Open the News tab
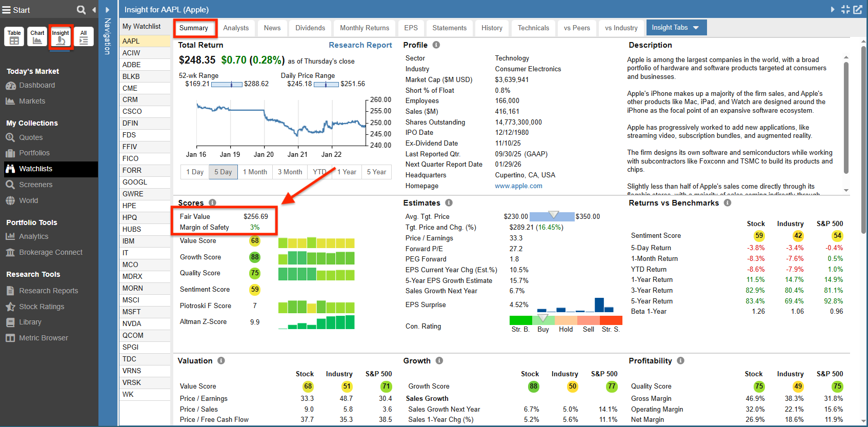Viewport: 868px width, 427px height. pos(272,28)
